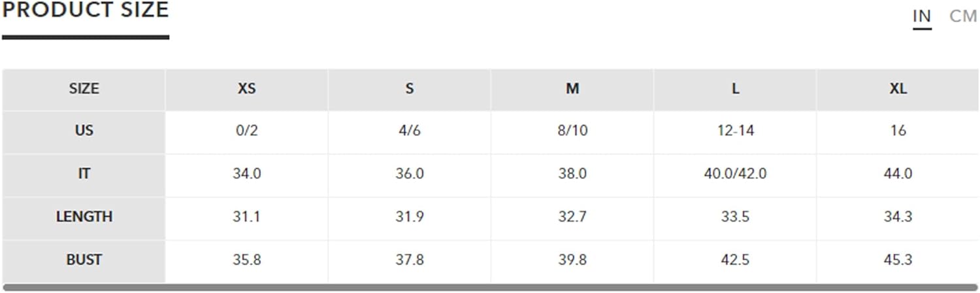Screen dimensions: 980x293
Task: Select the XL size column header
Action: tap(898, 89)
